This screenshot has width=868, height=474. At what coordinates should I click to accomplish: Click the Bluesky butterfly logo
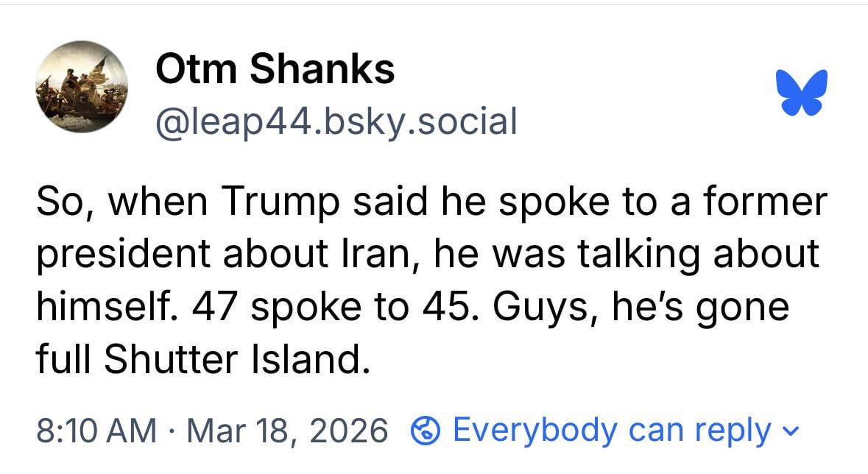click(802, 92)
